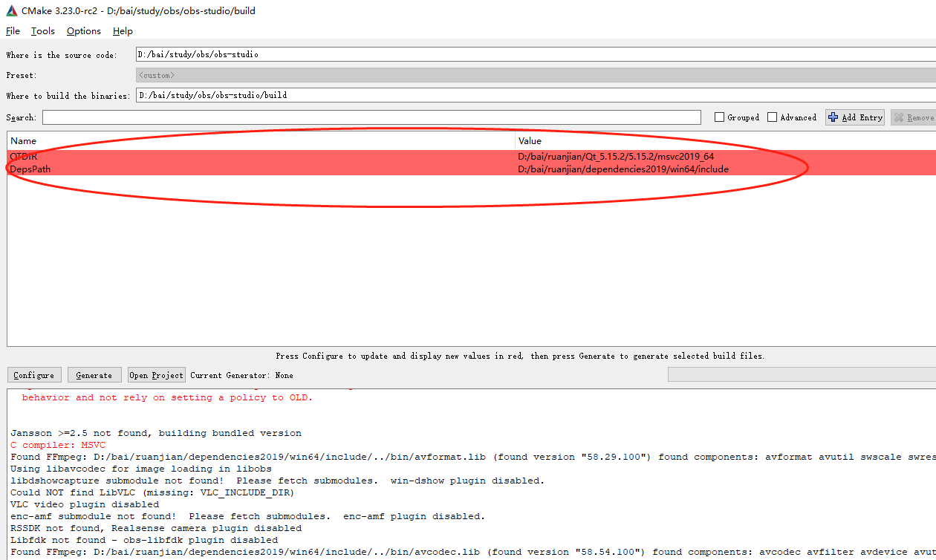Click the CMake logo icon in title bar
936x560 pixels.
tap(10, 11)
